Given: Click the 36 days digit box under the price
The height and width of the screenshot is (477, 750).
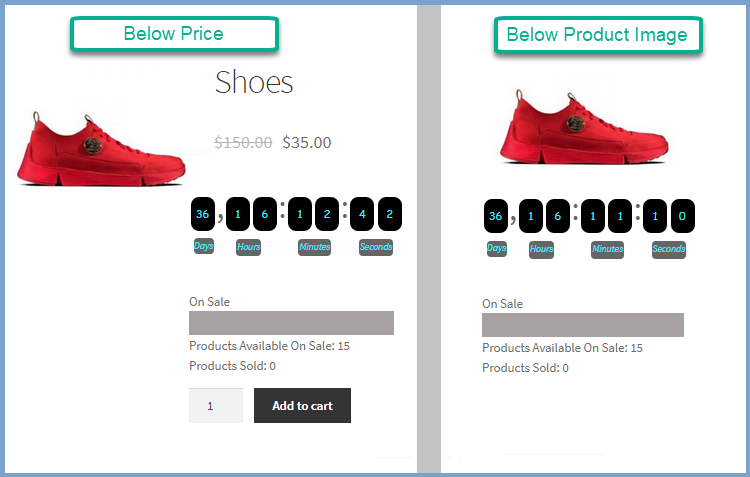Looking at the screenshot, I should click(203, 214).
